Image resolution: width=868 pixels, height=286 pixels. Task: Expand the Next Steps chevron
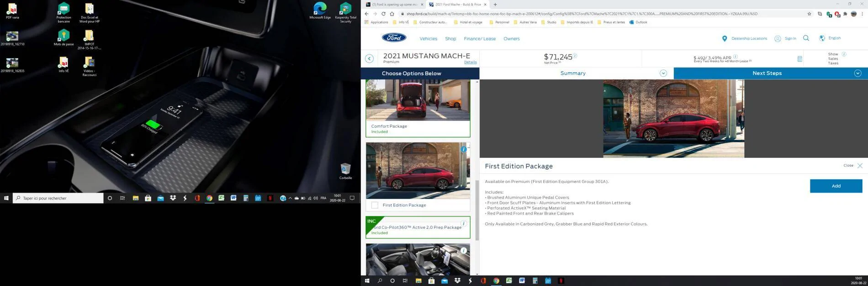857,73
